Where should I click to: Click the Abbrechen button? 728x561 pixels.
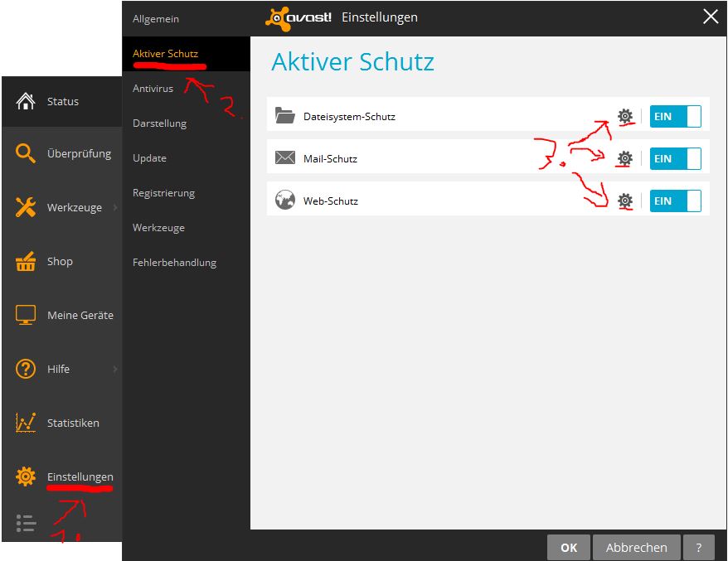637,548
